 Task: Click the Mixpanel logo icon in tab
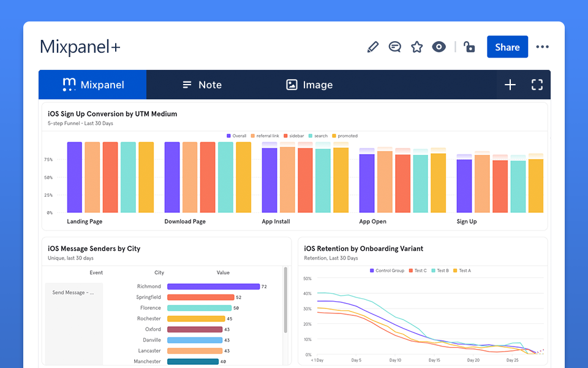click(x=69, y=85)
